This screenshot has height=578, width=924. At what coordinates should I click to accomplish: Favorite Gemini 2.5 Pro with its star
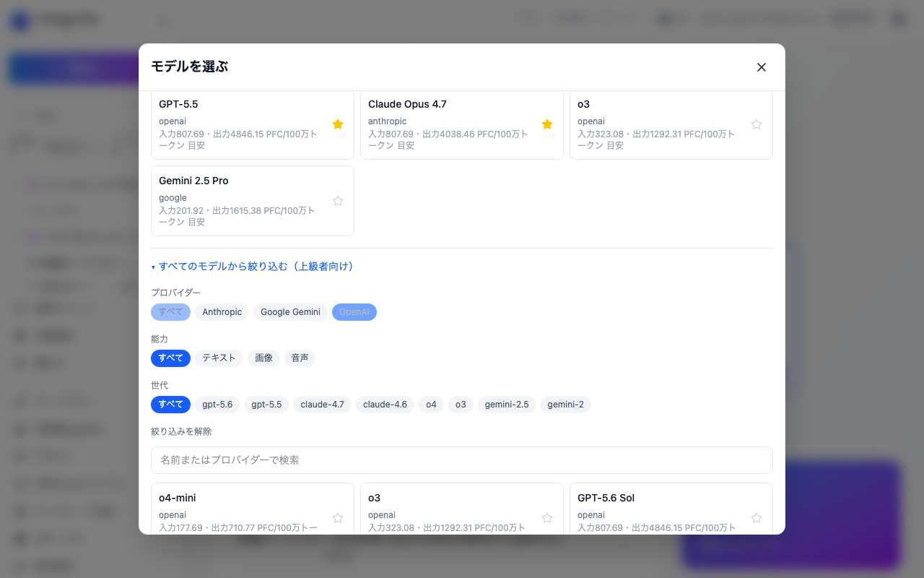[338, 201]
